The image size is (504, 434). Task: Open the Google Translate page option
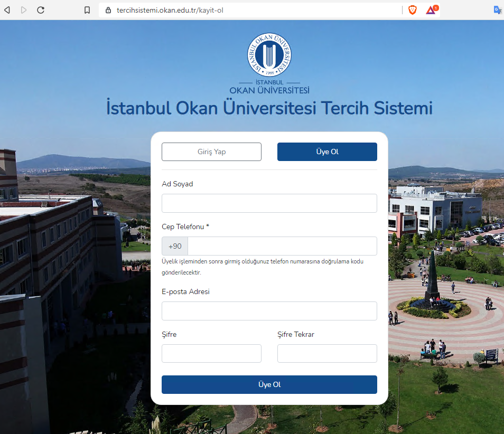point(497,10)
